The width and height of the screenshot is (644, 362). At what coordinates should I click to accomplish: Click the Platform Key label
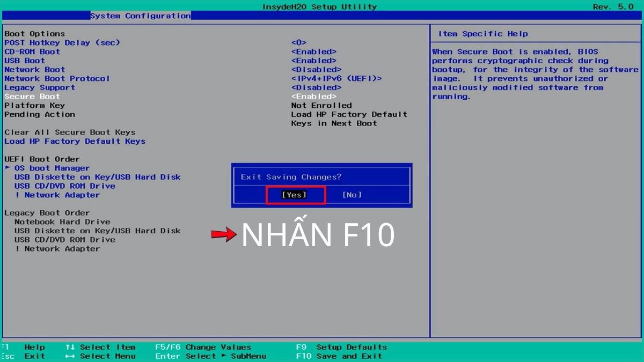tap(35, 105)
